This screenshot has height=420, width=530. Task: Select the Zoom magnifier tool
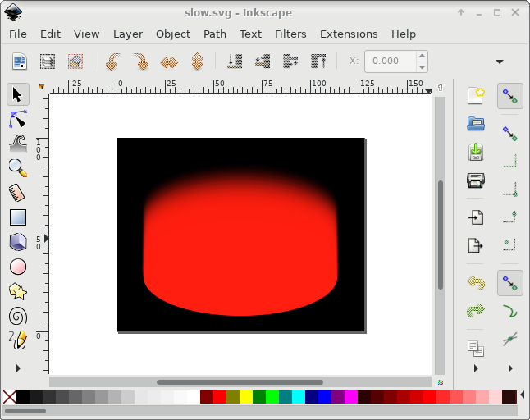tap(17, 168)
